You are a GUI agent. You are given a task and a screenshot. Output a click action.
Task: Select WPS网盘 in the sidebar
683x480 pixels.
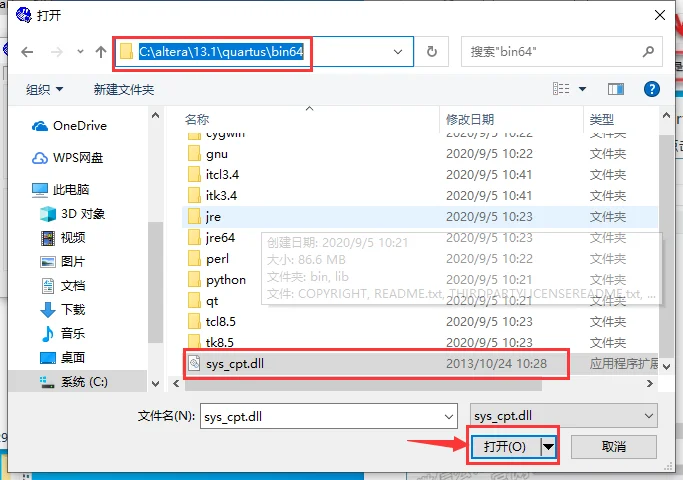click(68, 158)
